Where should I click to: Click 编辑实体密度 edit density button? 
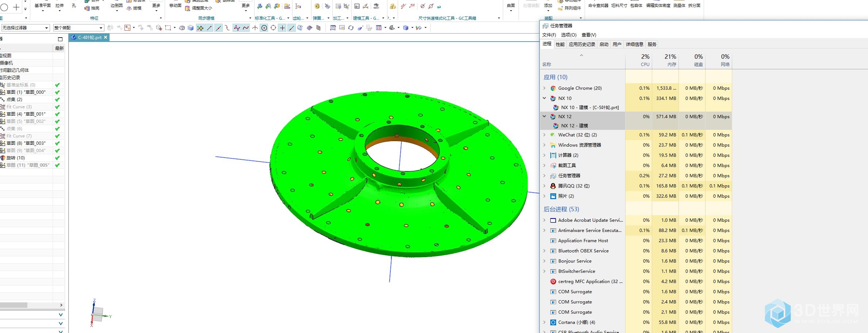tap(658, 5)
